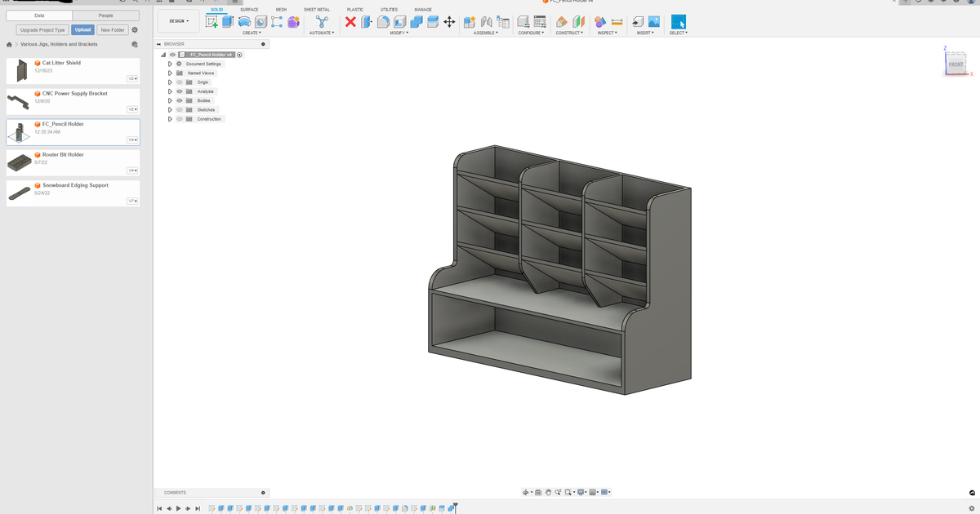Toggle visibility of the Analysis folder
980x514 pixels.
[180, 91]
